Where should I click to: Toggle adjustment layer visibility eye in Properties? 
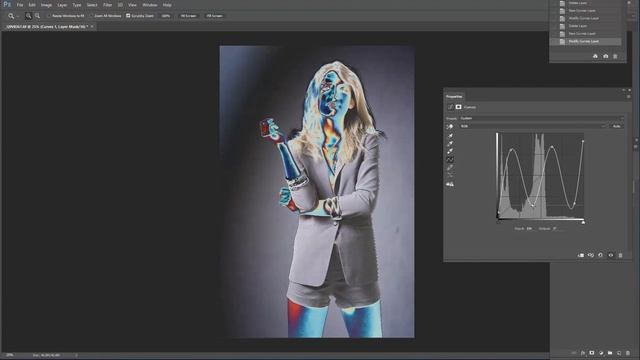pos(611,255)
